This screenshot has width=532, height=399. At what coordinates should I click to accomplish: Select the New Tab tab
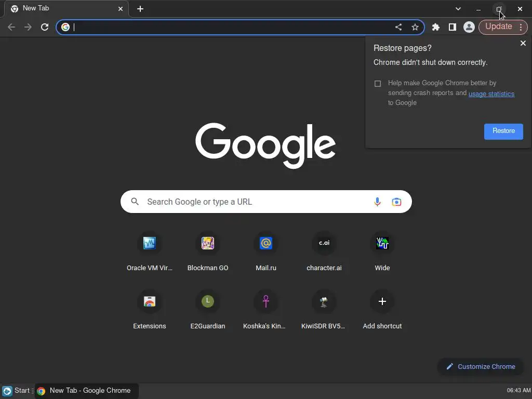tap(67, 9)
